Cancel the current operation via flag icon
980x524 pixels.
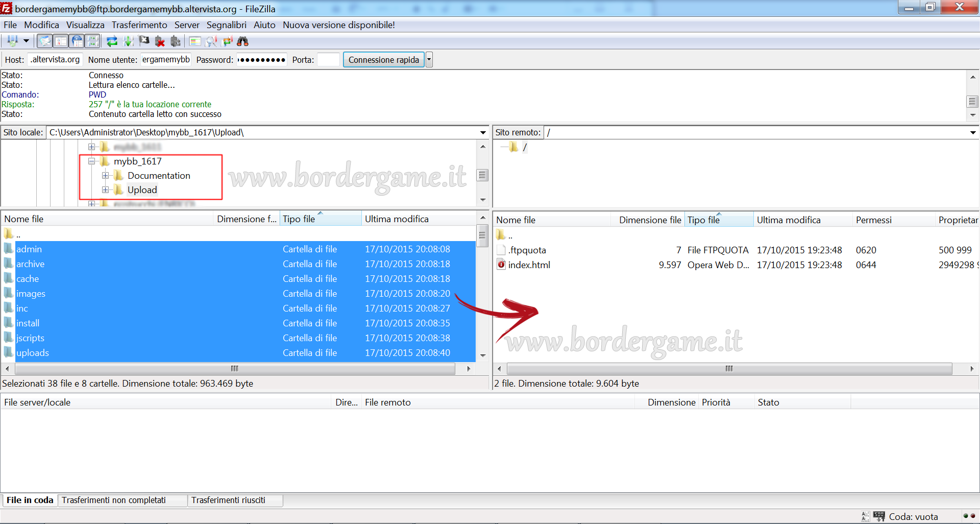[x=144, y=41]
